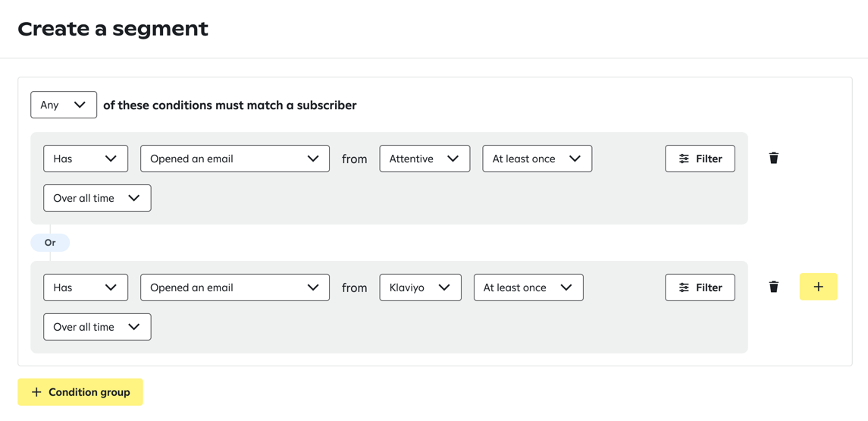Delete the Attentive condition with trash icon
Screen dimensions: 868x421
(x=773, y=159)
